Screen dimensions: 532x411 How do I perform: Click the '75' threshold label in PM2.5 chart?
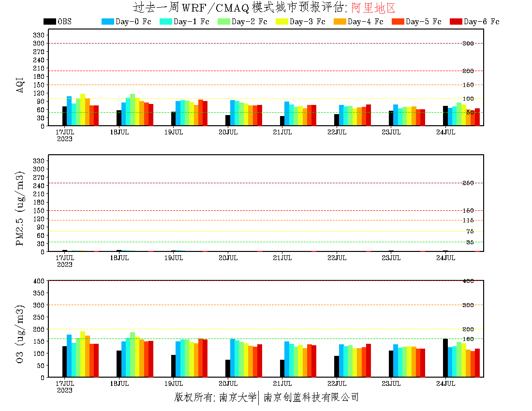[470, 231]
